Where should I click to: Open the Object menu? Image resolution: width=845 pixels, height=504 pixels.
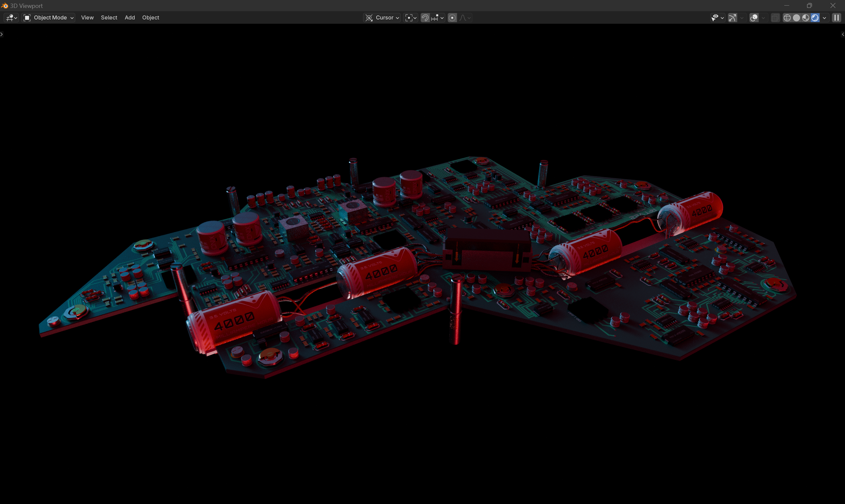[151, 18]
